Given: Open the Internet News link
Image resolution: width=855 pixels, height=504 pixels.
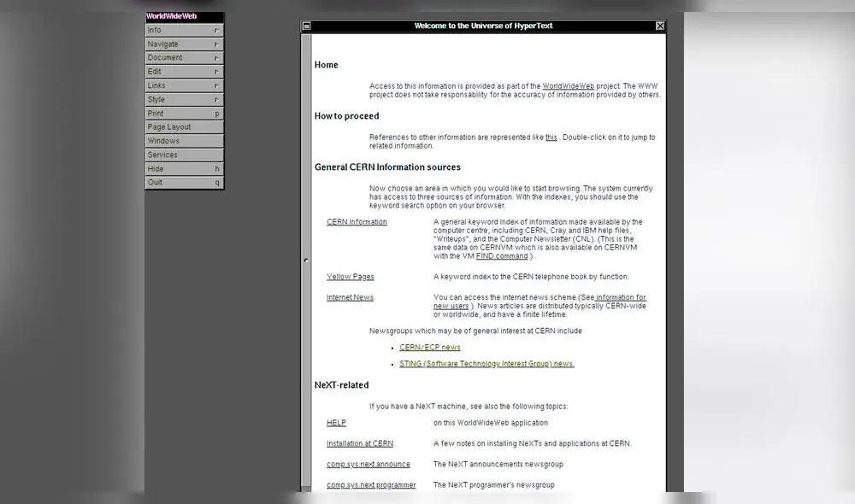Looking at the screenshot, I should click(351, 296).
